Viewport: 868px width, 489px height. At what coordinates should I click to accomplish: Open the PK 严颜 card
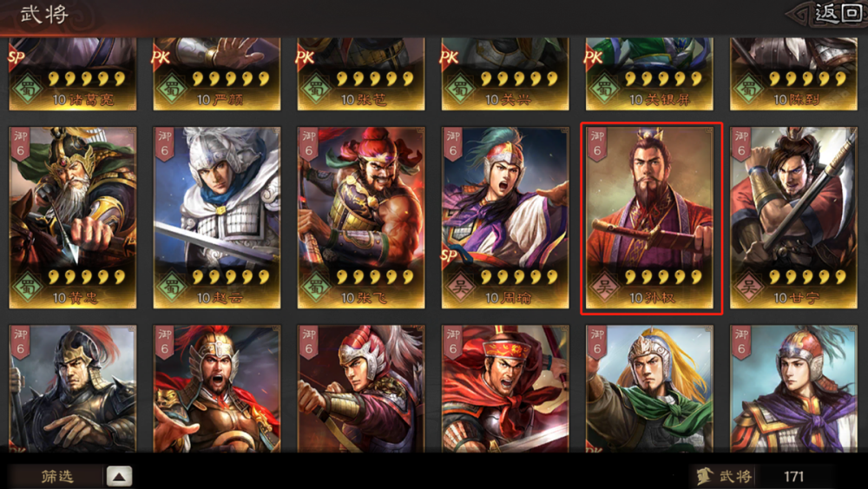tap(217, 74)
